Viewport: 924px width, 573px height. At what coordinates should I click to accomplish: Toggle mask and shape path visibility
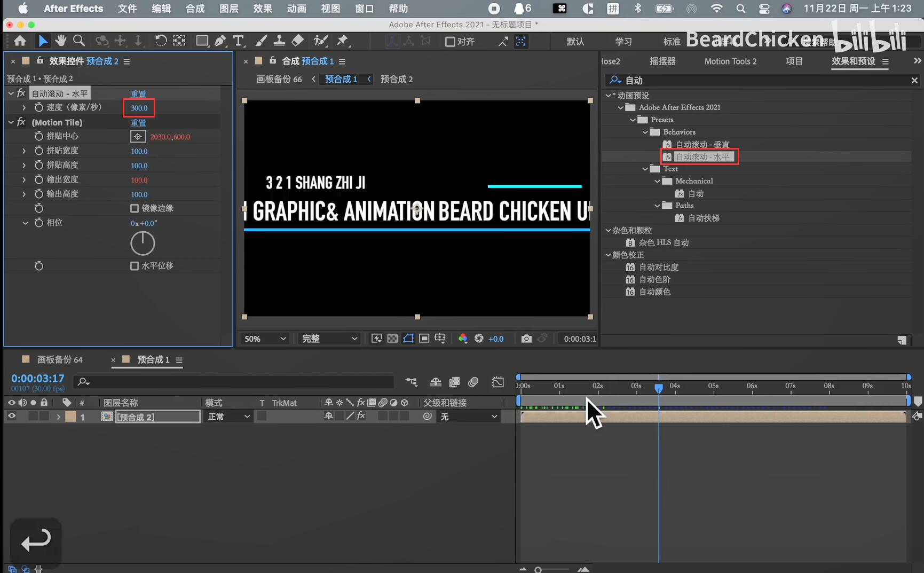pyautogui.click(x=408, y=339)
